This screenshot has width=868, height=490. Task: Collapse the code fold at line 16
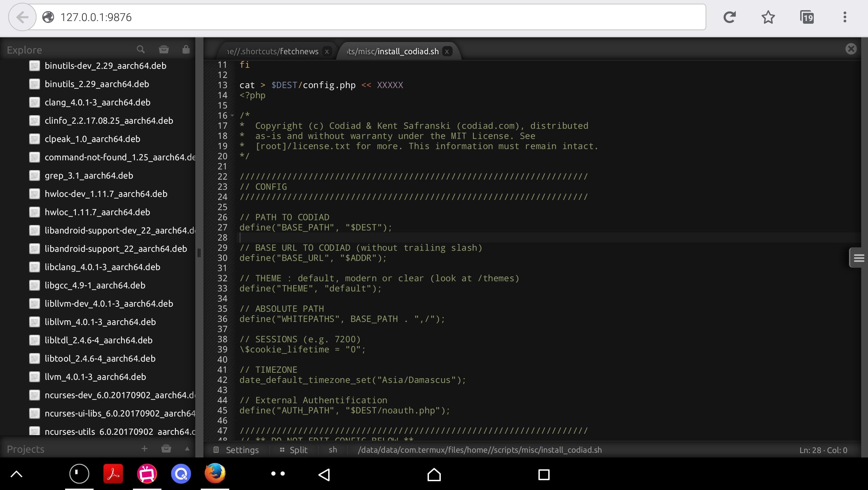[232, 116]
